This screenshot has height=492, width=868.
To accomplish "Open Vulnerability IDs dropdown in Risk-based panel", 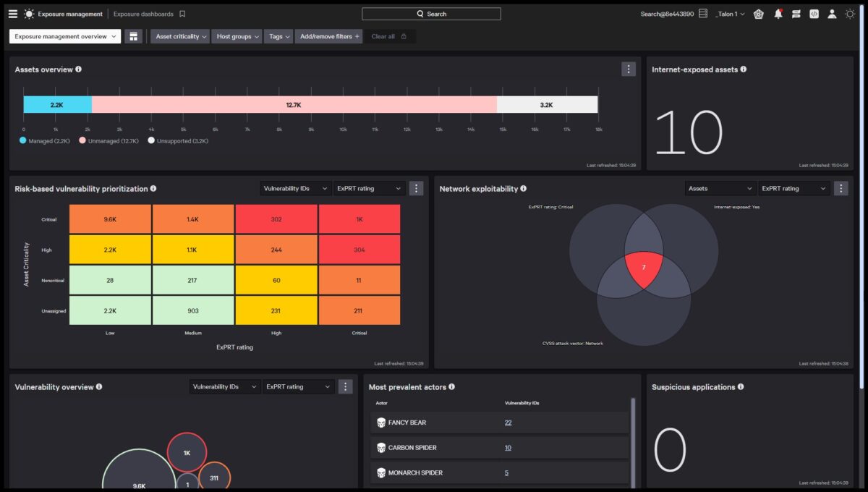I will click(x=295, y=188).
